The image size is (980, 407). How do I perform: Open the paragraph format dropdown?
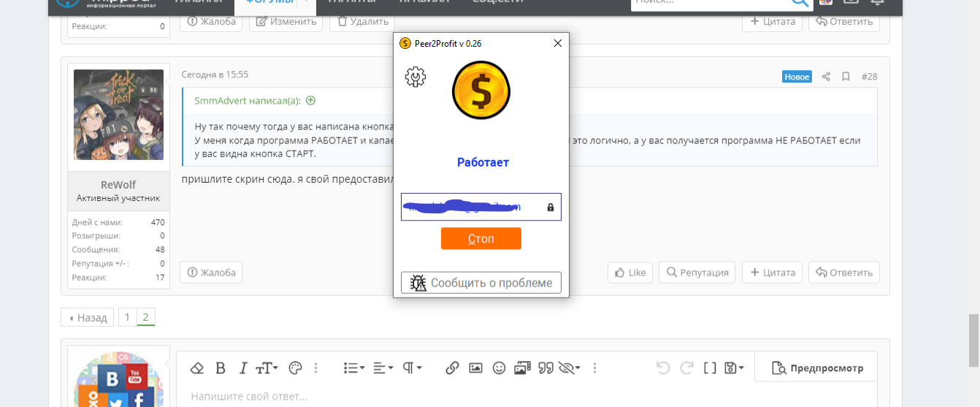pos(412,368)
